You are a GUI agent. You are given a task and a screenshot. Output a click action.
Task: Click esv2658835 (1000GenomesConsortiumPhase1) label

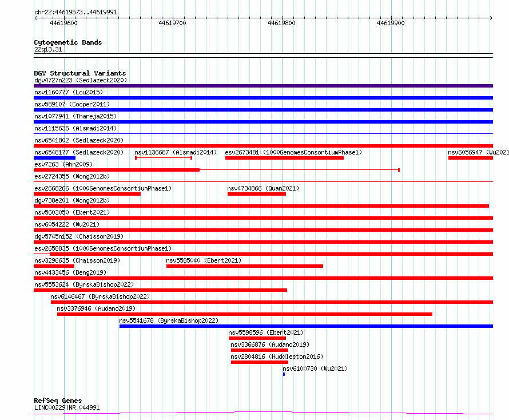(103, 248)
